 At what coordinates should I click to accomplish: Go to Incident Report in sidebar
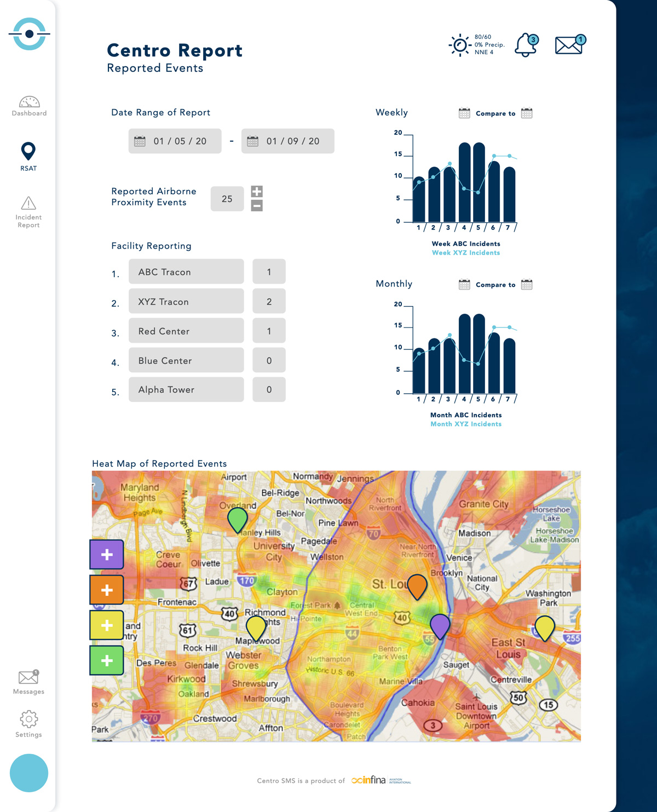[28, 212]
